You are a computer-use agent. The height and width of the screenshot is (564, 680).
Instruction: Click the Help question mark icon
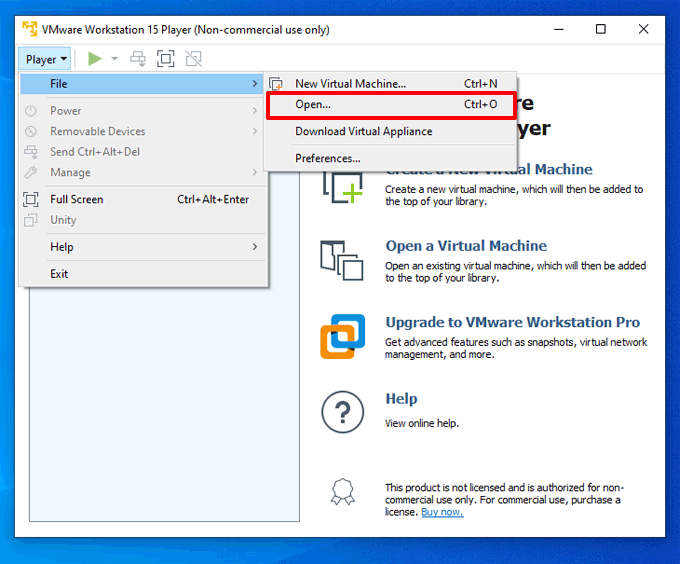point(343,412)
